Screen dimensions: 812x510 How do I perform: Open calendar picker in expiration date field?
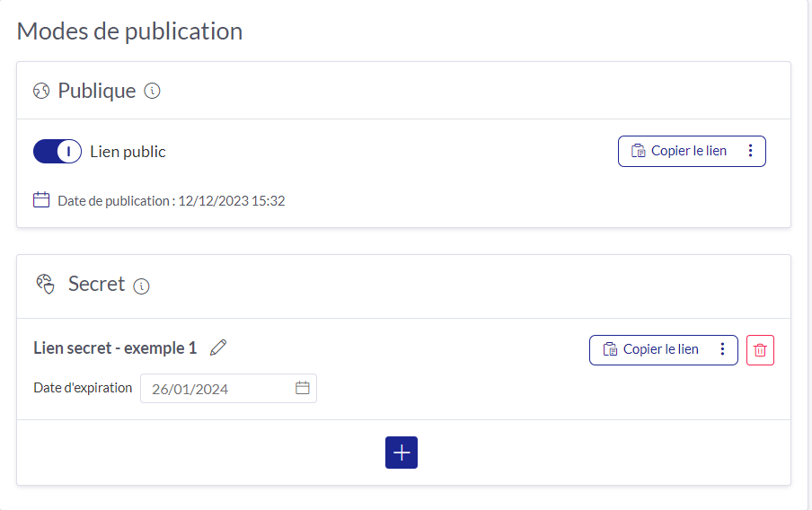tap(303, 388)
